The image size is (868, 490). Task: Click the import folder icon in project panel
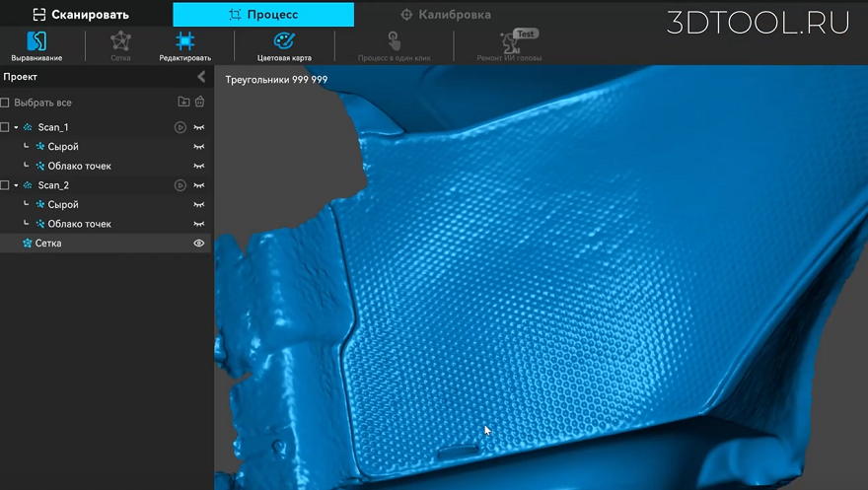click(x=183, y=102)
